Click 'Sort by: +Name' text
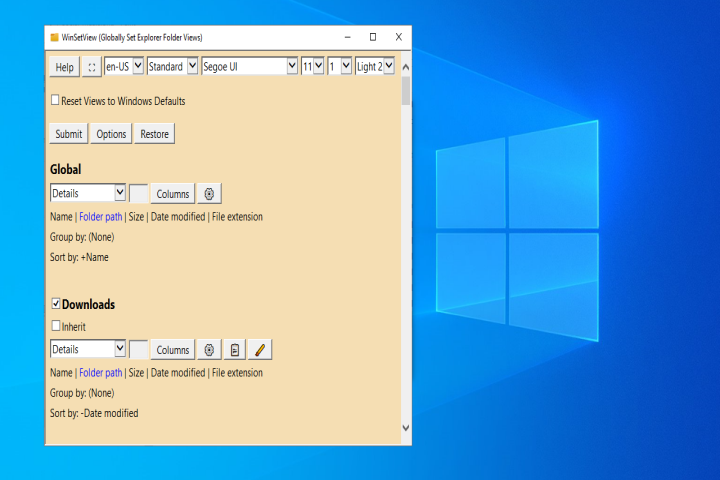Image resolution: width=720 pixels, height=480 pixels. pyautogui.click(x=79, y=257)
